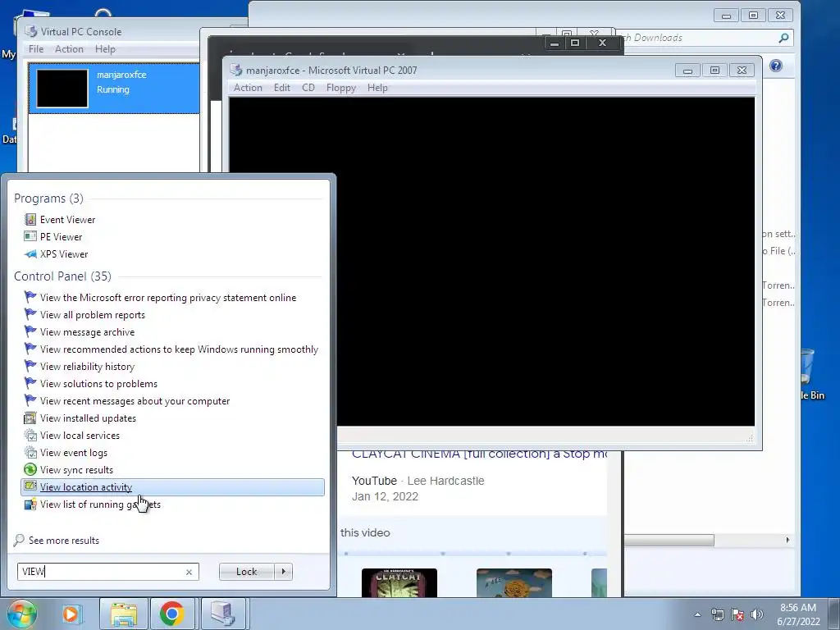Click the Lock button

point(246,572)
